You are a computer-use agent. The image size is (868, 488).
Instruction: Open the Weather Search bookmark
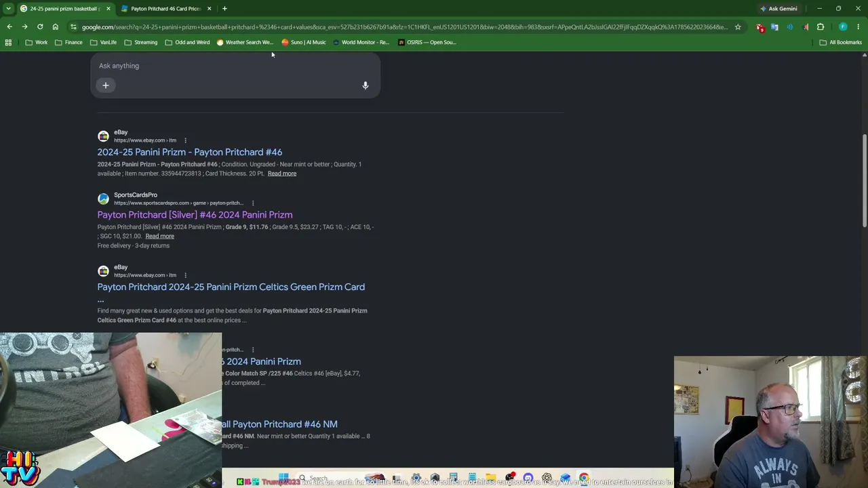(x=245, y=42)
